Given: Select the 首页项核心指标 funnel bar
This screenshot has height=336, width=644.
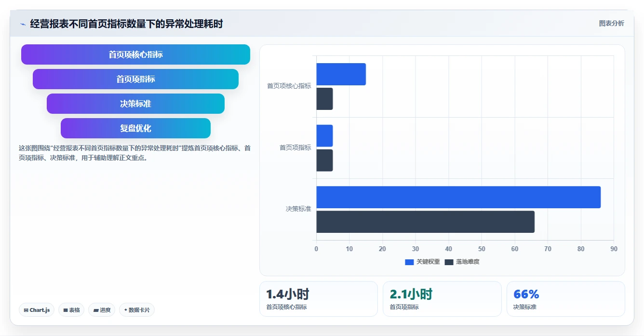Looking at the screenshot, I should coord(135,54).
